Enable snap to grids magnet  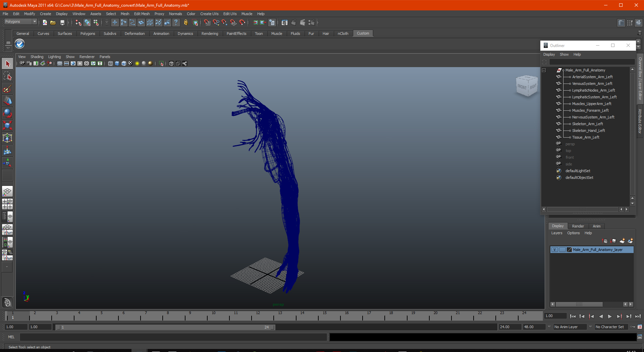click(207, 22)
